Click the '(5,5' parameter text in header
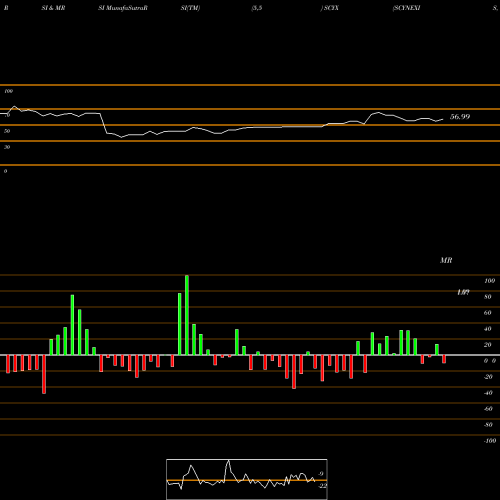 click(257, 8)
